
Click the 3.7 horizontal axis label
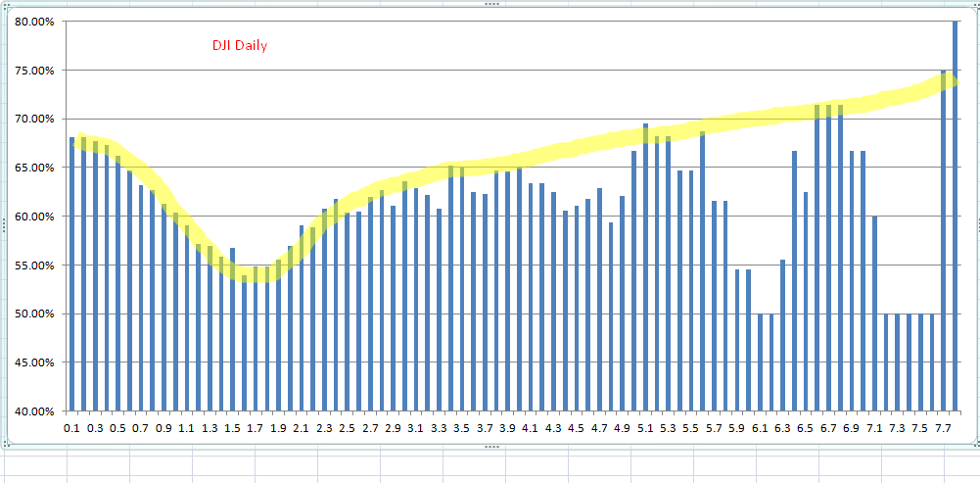tap(485, 428)
